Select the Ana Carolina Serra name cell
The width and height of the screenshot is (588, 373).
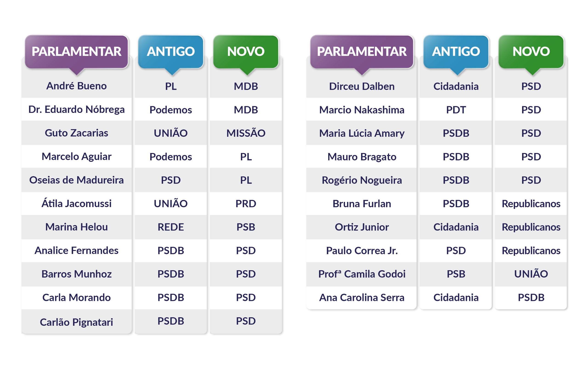pos(362,298)
